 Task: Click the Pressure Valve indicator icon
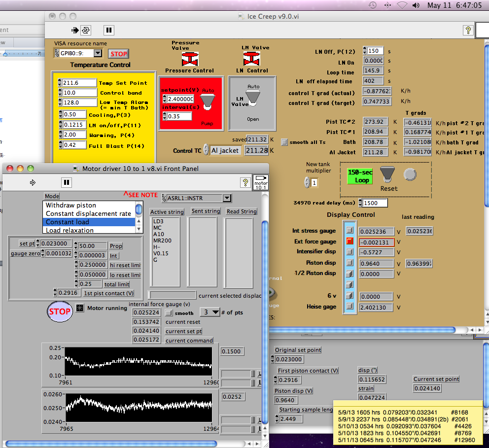(190, 59)
